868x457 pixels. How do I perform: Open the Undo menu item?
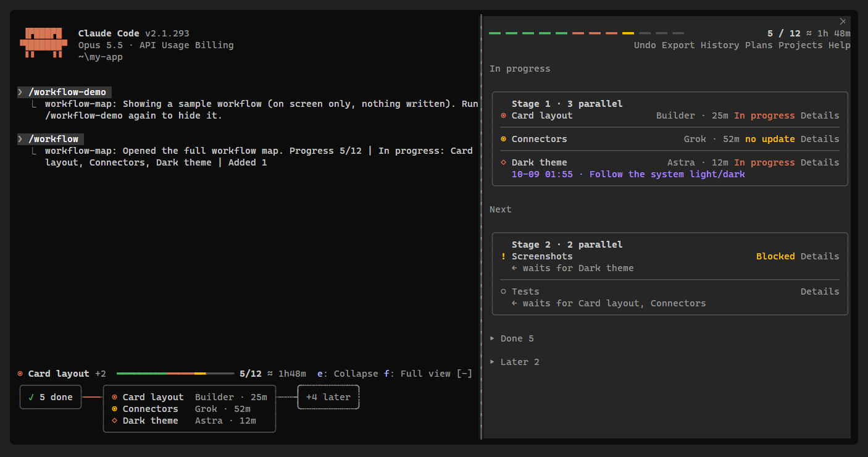pos(645,45)
